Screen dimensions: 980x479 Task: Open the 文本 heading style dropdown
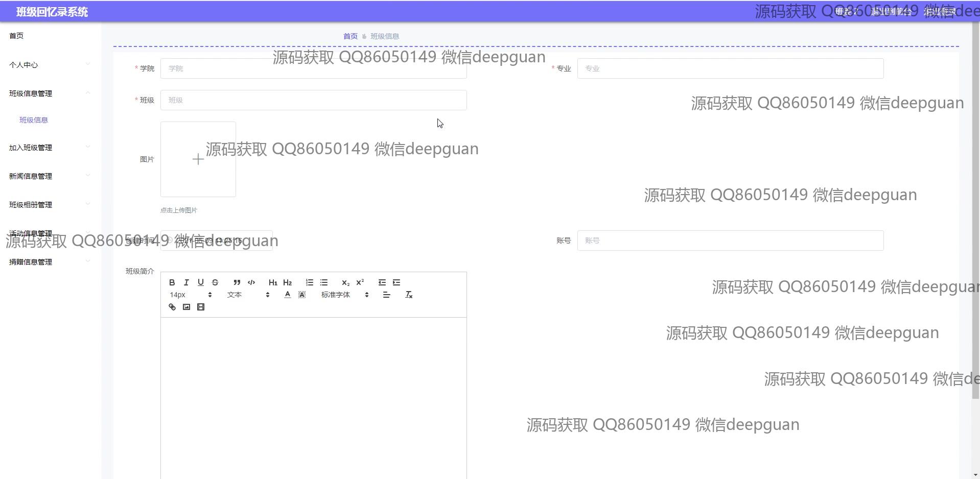pyautogui.click(x=248, y=295)
